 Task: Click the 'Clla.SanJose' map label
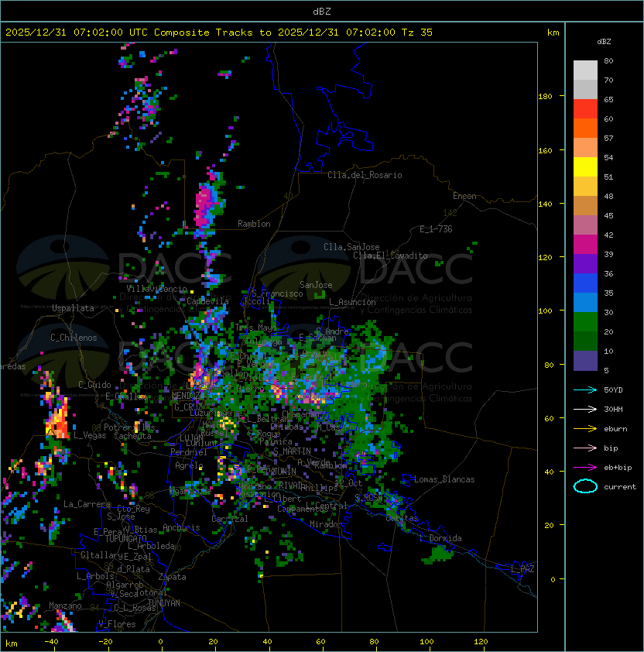coord(351,247)
